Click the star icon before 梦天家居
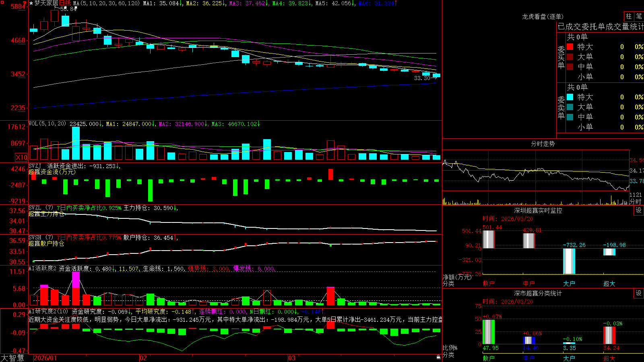This screenshot has height=362, width=644. 31,3
